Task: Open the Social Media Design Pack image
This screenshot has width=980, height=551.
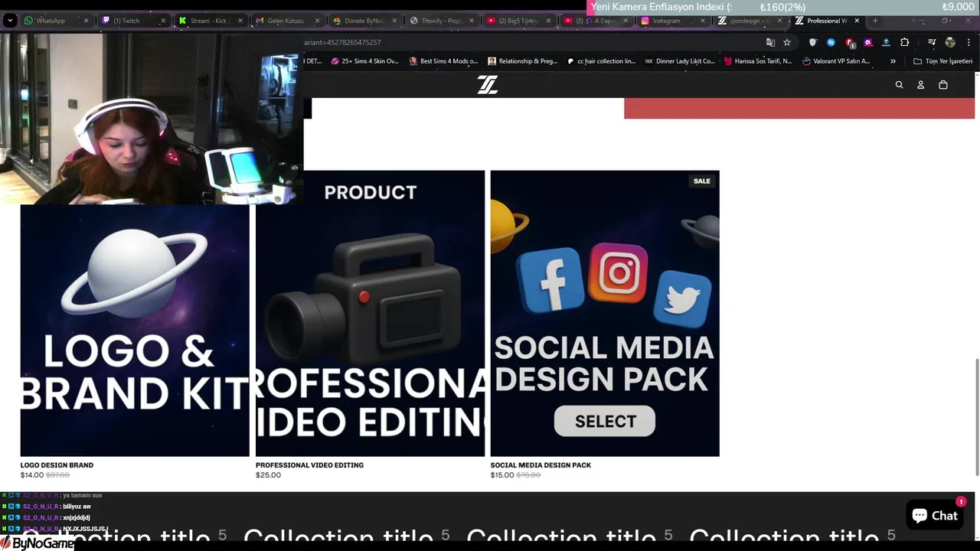Action: [x=605, y=313]
